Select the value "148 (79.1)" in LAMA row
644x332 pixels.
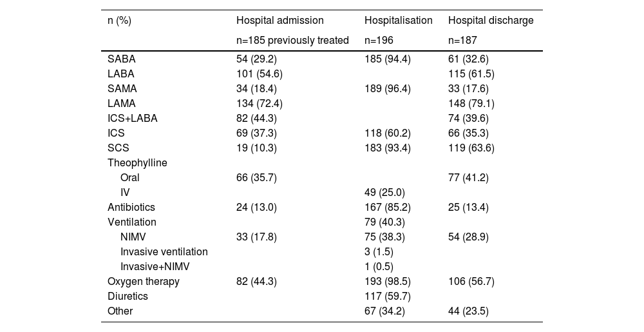click(471, 104)
